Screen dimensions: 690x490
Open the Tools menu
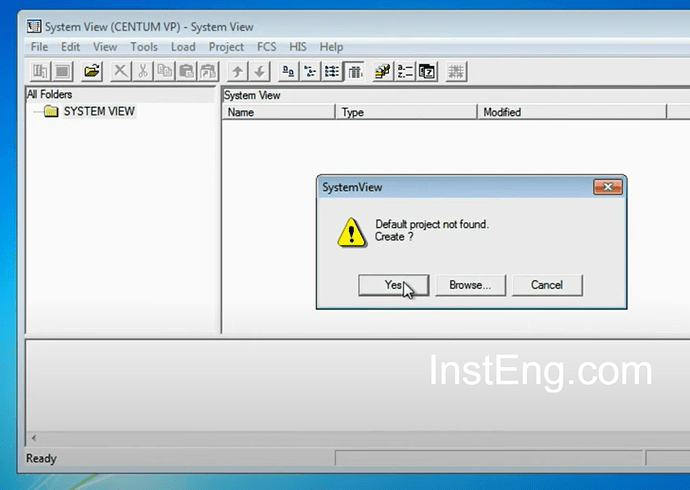[x=144, y=47]
